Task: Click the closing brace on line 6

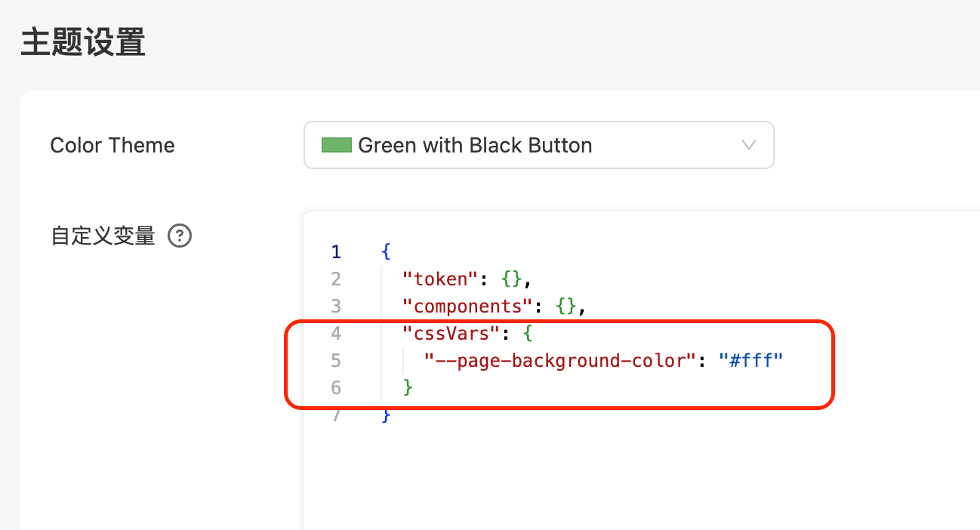Action: pyautogui.click(x=408, y=388)
